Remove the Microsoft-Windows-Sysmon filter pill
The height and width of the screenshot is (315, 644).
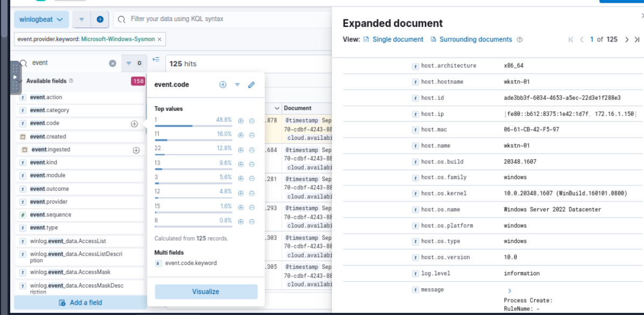tap(160, 39)
